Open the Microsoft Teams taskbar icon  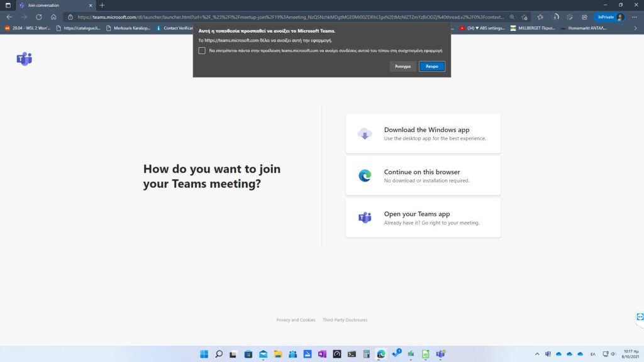[x=440, y=354]
